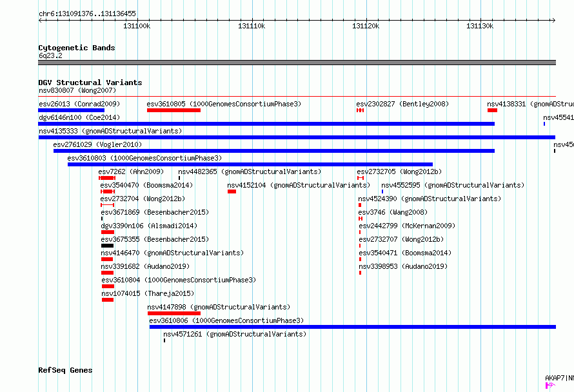Open esv3671869 (Besenbacher2015) label
Screen dimensions: 574x392
155,212
